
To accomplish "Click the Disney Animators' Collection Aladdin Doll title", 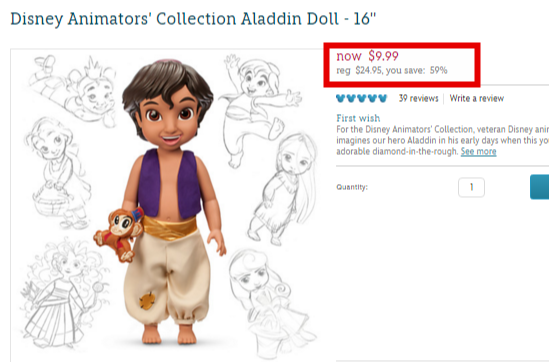I will tap(193, 19).
